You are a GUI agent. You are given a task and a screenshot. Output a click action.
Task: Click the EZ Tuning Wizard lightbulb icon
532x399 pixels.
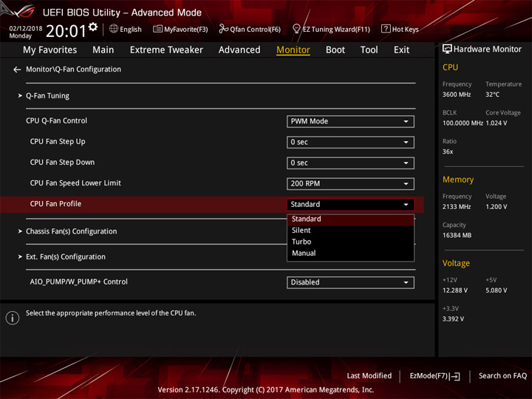[x=296, y=29]
